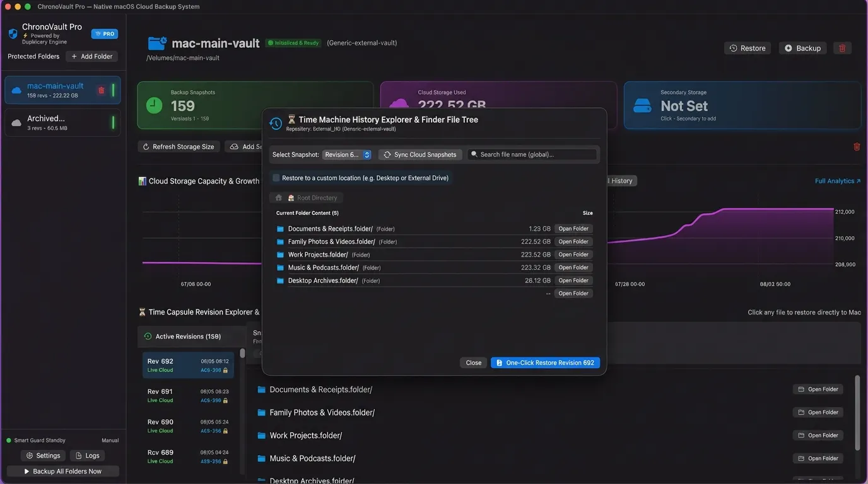Click the 26.12 GB size value in dialog
868x484 pixels.
pyautogui.click(x=537, y=280)
